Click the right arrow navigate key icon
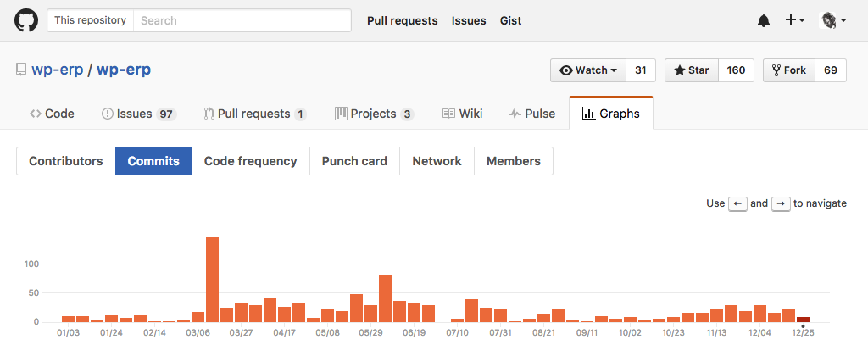This screenshot has width=868, height=356. (781, 203)
